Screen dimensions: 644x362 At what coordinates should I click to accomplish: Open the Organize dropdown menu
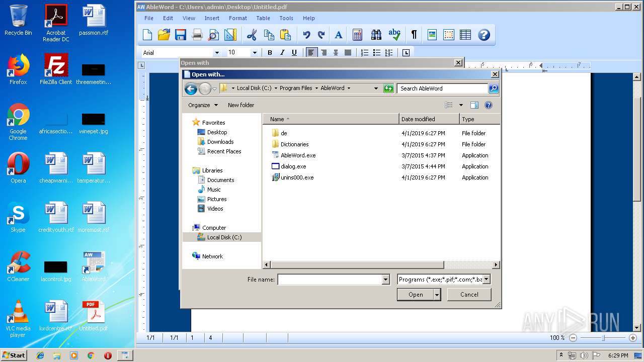coord(203,105)
